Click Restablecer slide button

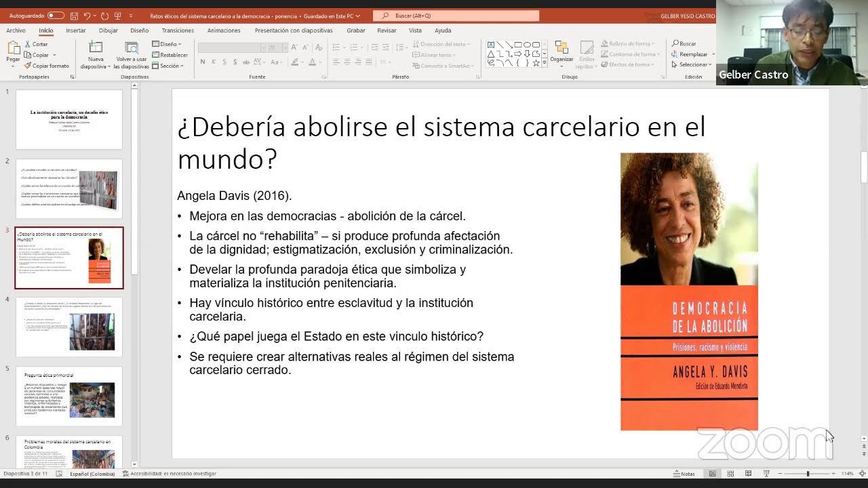(x=170, y=55)
